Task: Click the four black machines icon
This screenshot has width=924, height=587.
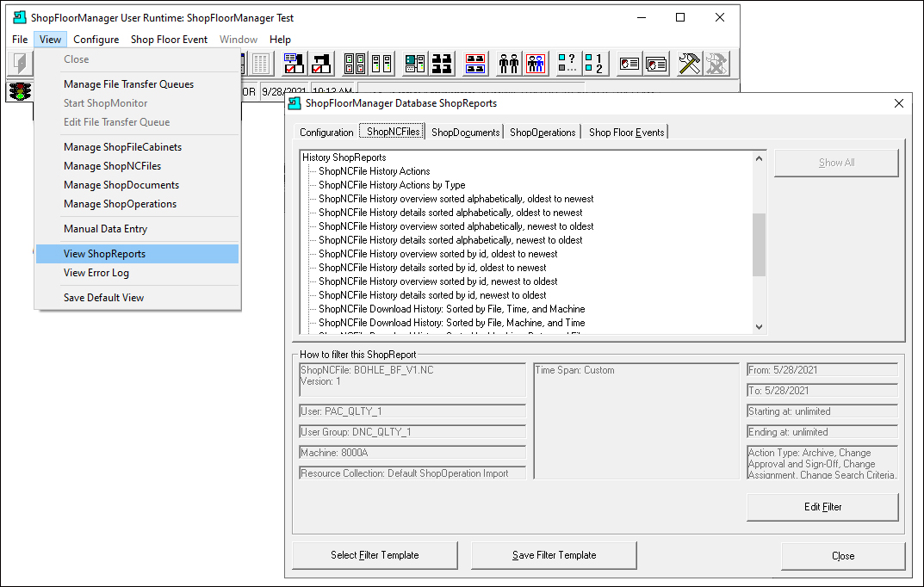Action: point(442,63)
